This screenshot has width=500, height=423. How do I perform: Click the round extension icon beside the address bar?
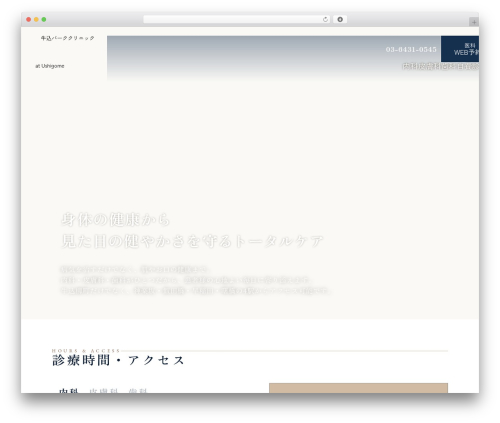point(340,20)
